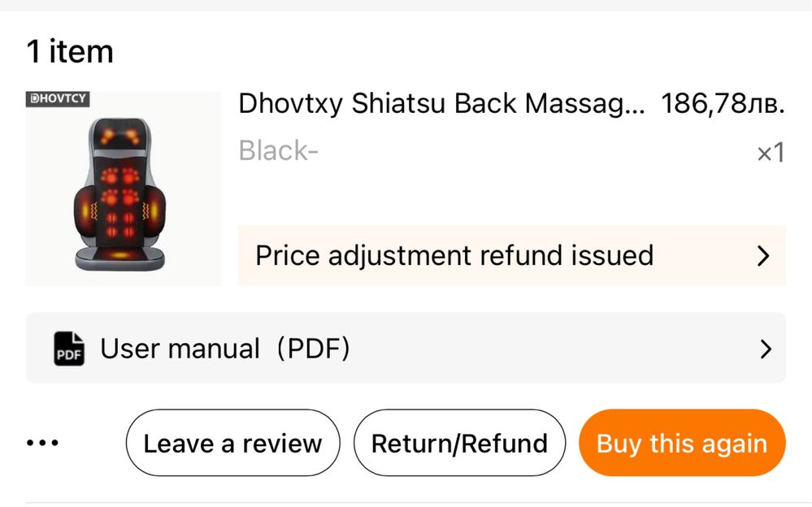Viewport: 812px width, 507px height.
Task: Tap Leave a review button
Action: point(233,444)
